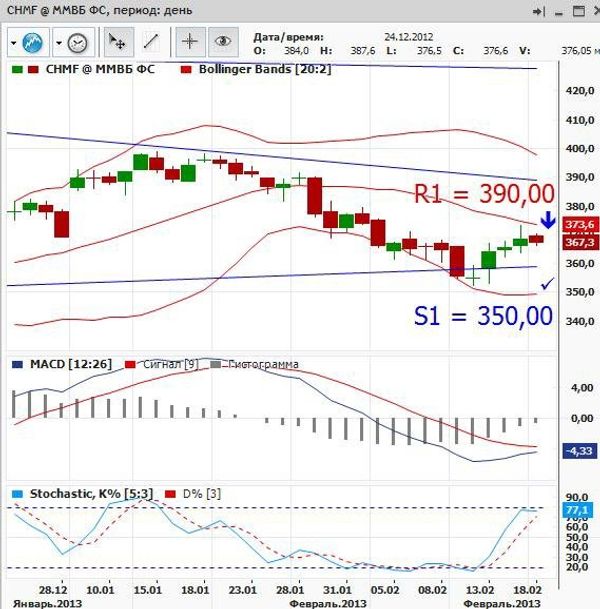Click the 13.02 date on time axis
This screenshot has height=609, width=600.
[480, 590]
